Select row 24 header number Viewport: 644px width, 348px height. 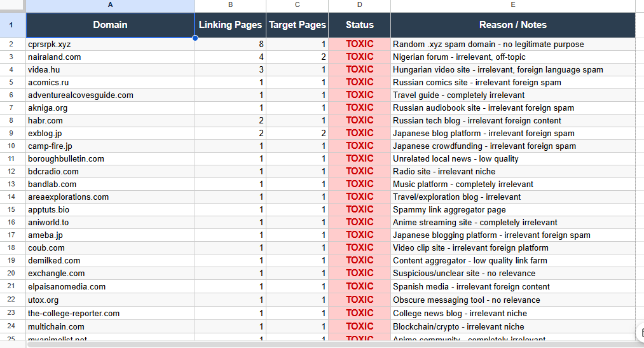(x=13, y=326)
